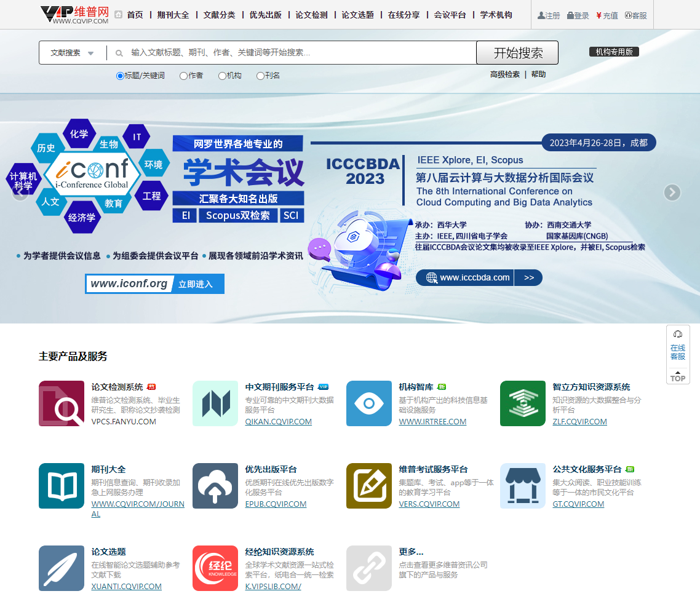
Task: Click the 论文检测系统 title
Action: [117, 387]
